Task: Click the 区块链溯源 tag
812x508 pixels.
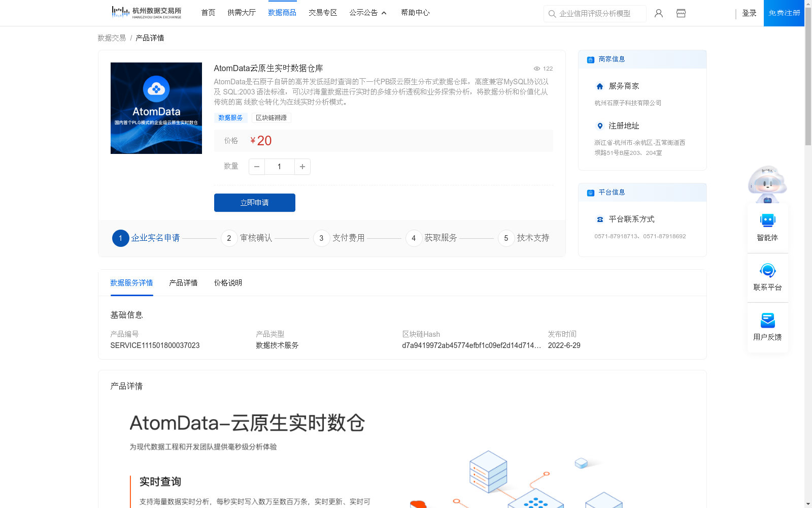Action: (271, 118)
